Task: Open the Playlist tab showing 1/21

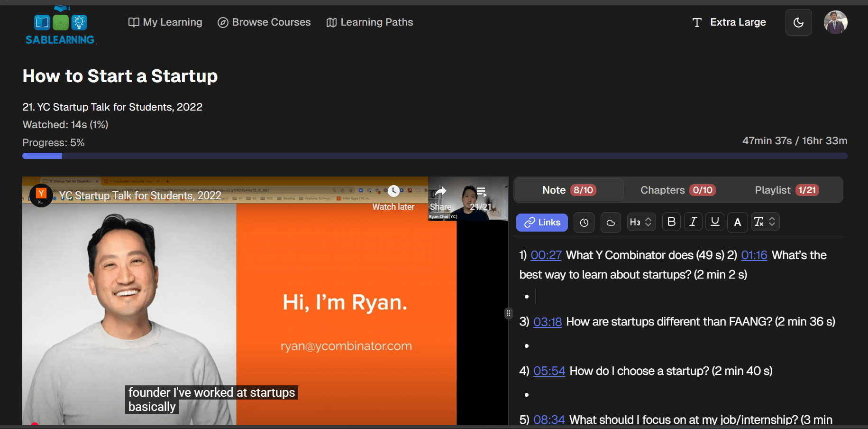Action: click(786, 190)
